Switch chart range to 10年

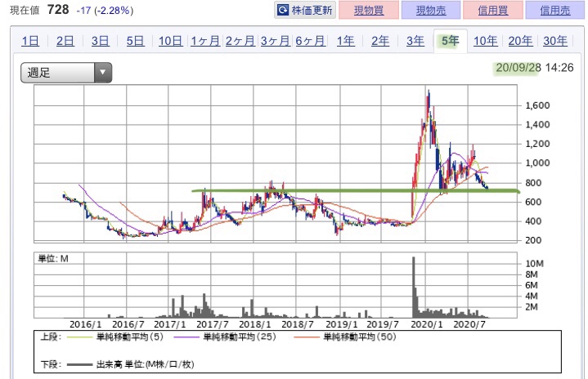(485, 41)
